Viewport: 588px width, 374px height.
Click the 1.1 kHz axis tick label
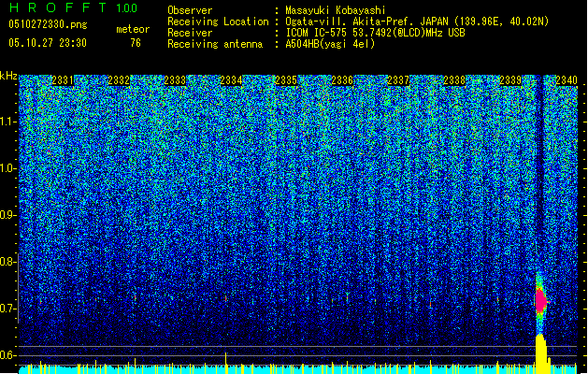pos(8,122)
